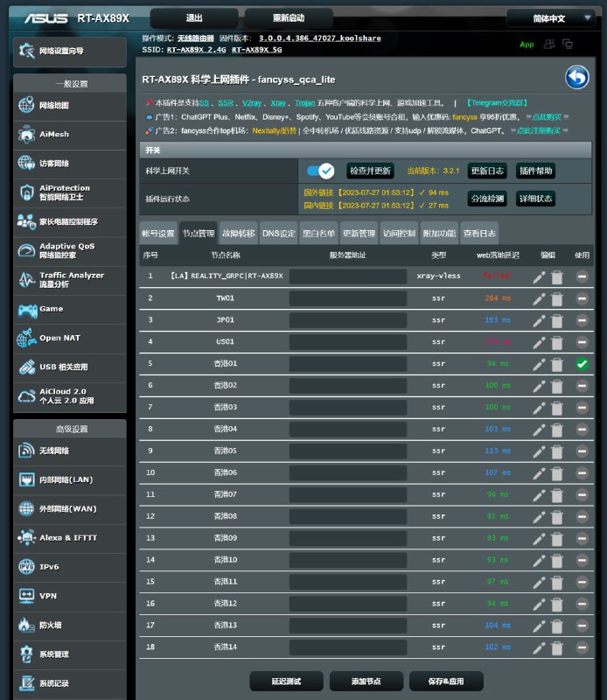The width and height of the screenshot is (607, 700).
Task: Edit node 香港01 with pencil icon
Action: click(539, 364)
